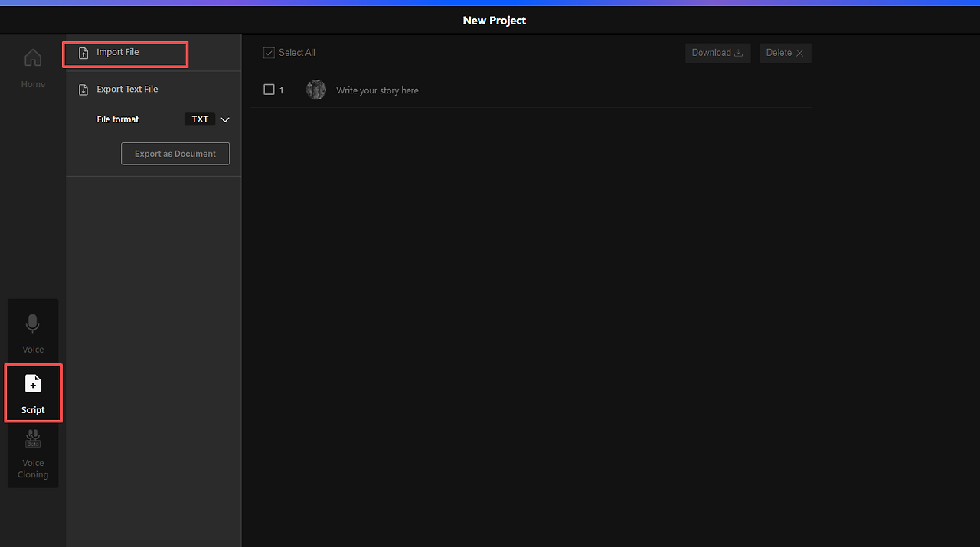This screenshot has height=547, width=980.
Task: Click the row number 1
Action: (282, 90)
